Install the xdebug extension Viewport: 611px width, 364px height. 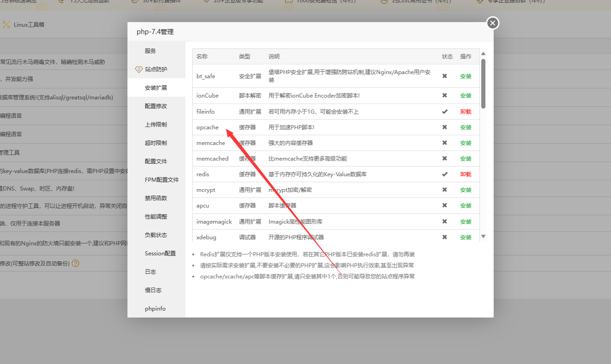click(x=466, y=237)
